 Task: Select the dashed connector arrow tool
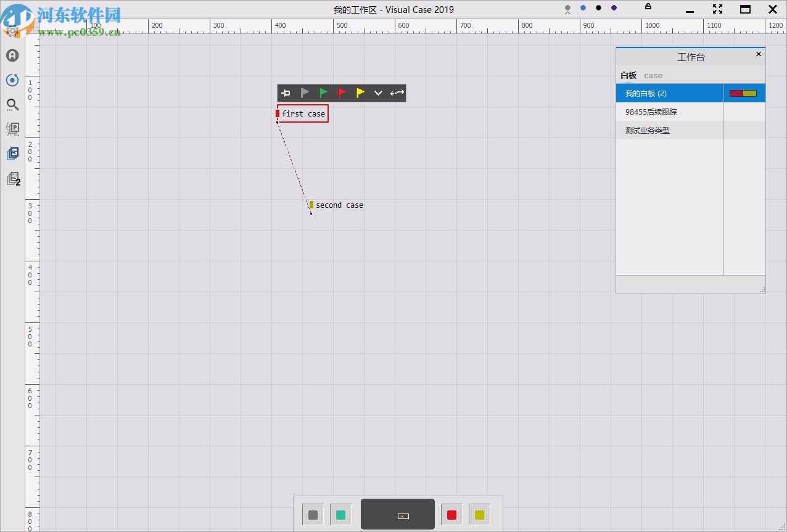pos(397,93)
